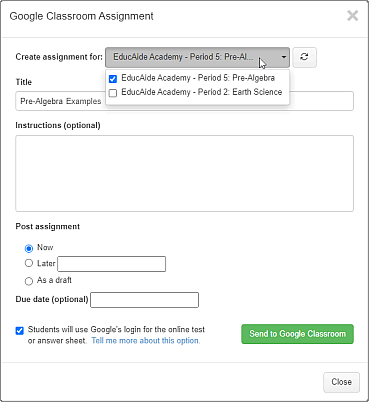Select the As a draft radio button
This screenshot has width=369, height=402.
[29, 281]
